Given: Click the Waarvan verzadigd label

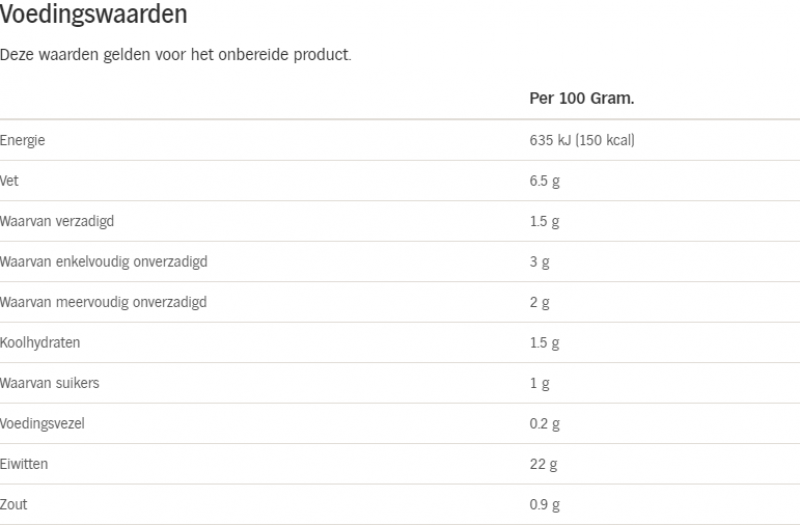Looking at the screenshot, I should (x=57, y=221).
